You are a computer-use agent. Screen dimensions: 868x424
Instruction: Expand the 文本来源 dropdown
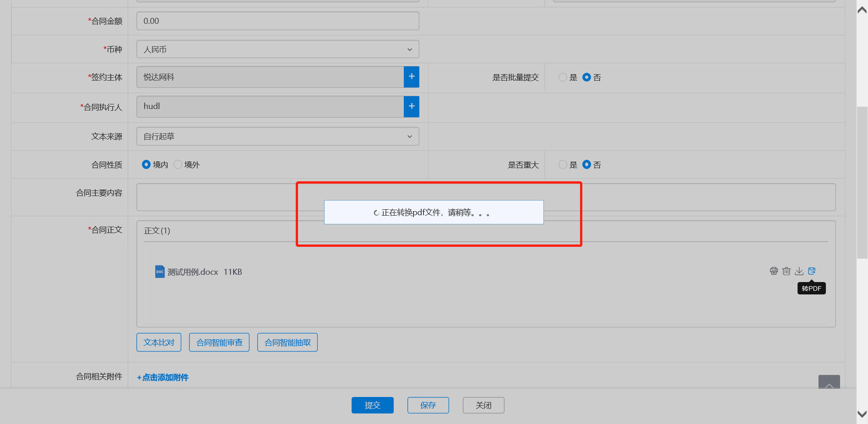pyautogui.click(x=277, y=136)
